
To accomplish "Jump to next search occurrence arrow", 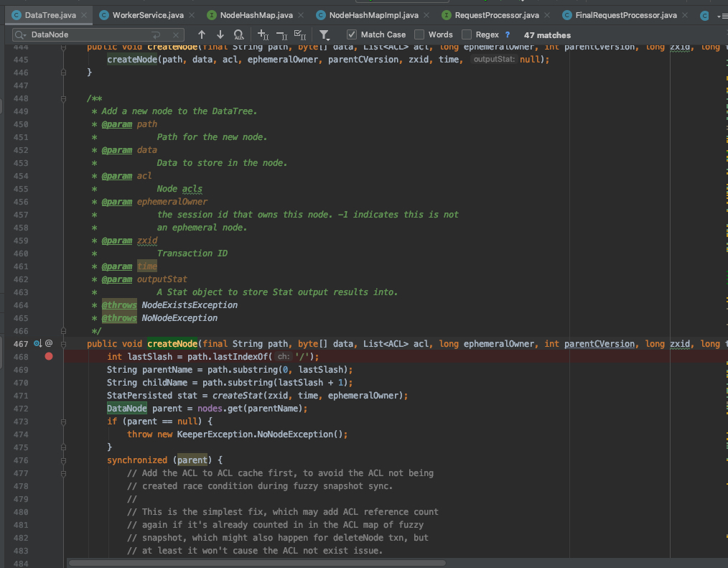I will click(x=220, y=35).
